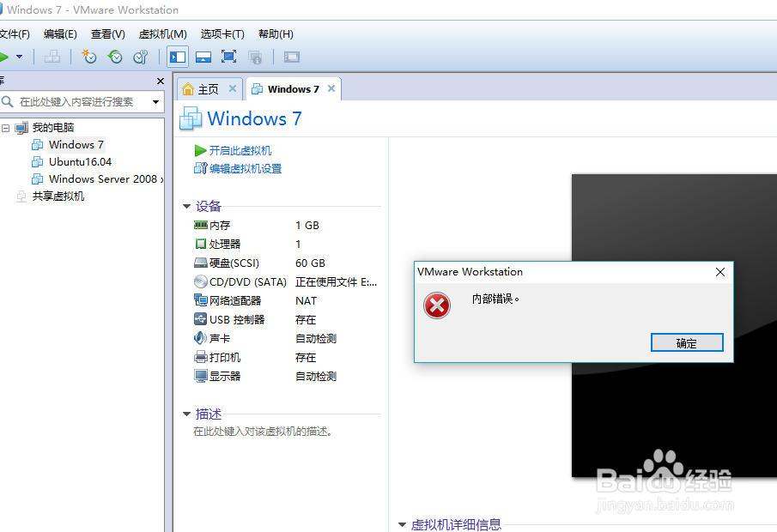Click the memory value 1 GB

click(x=307, y=226)
